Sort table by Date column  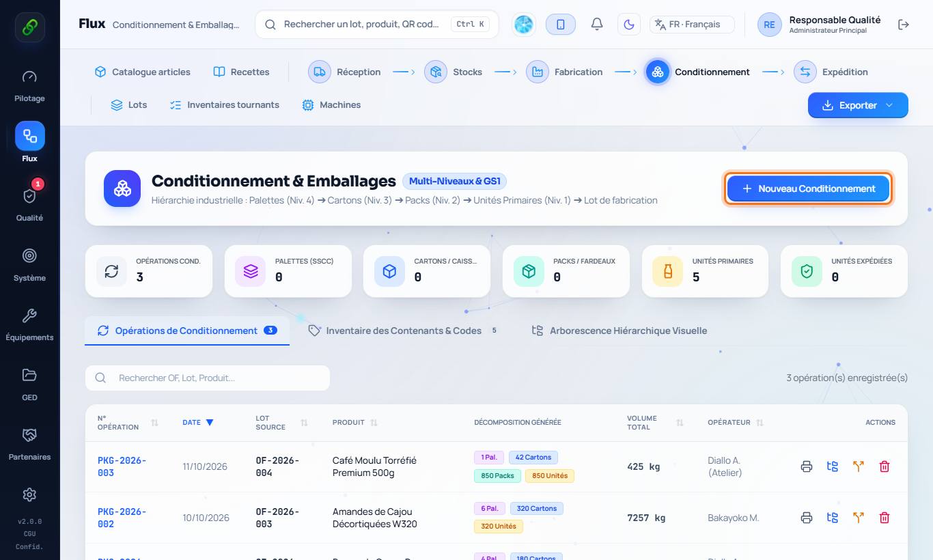point(198,423)
